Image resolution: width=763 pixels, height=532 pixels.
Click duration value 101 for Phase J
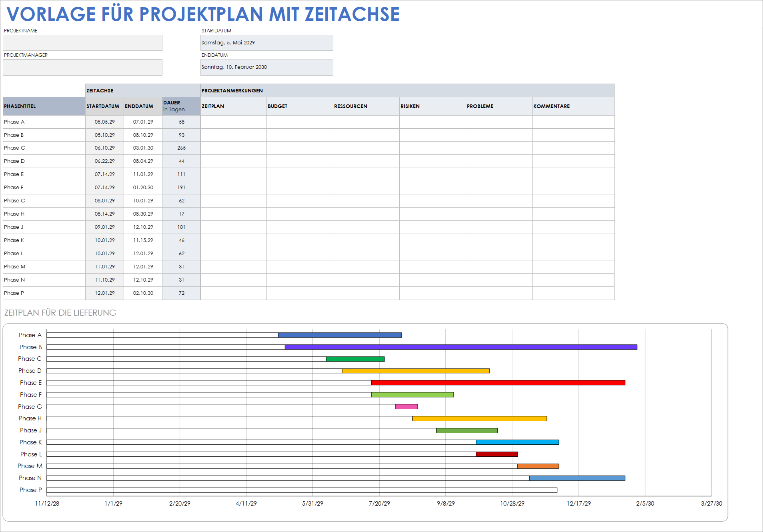181,227
